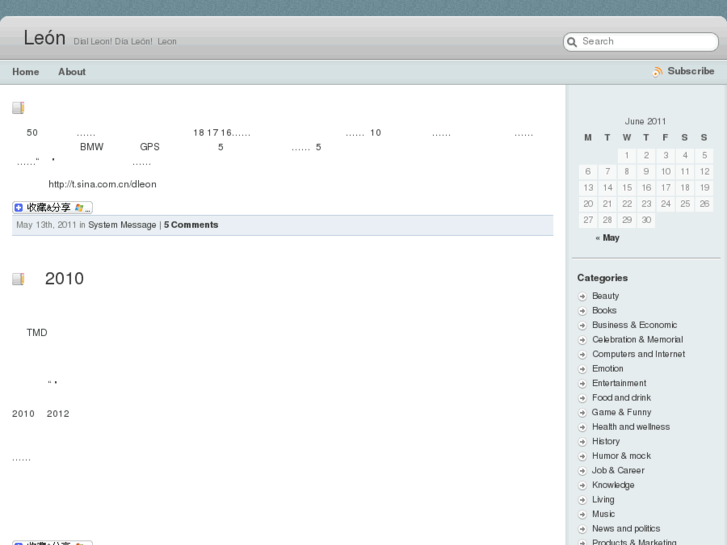Open the Celebration & Memorial category

638,340
